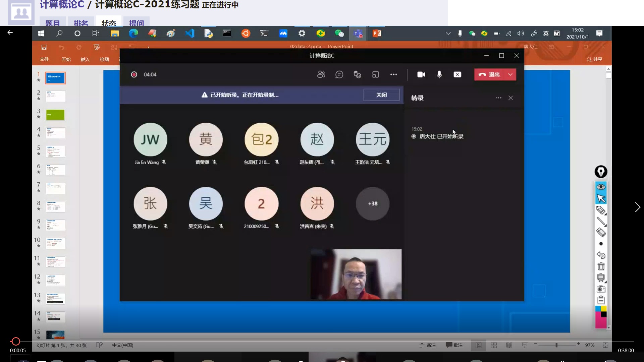Image resolution: width=644 pixels, height=362 pixels.
Task: Select slide 3 thumbnail with green background
Action: [x=55, y=115]
